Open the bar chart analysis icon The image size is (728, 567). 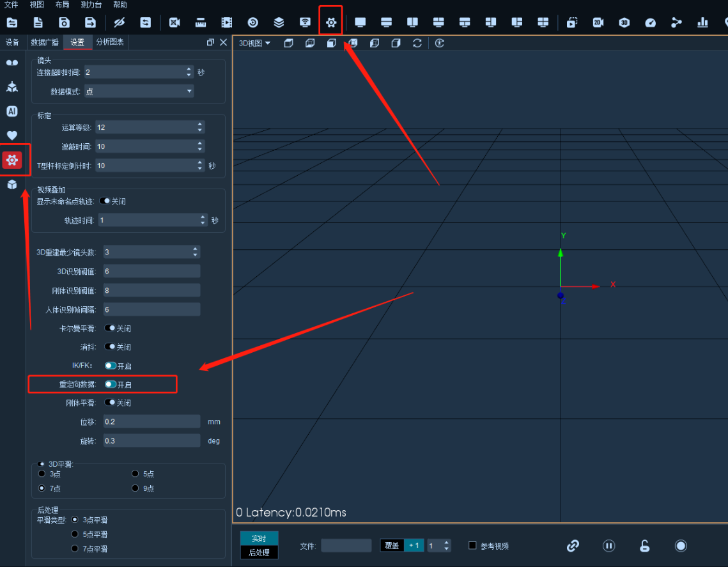[x=702, y=22]
